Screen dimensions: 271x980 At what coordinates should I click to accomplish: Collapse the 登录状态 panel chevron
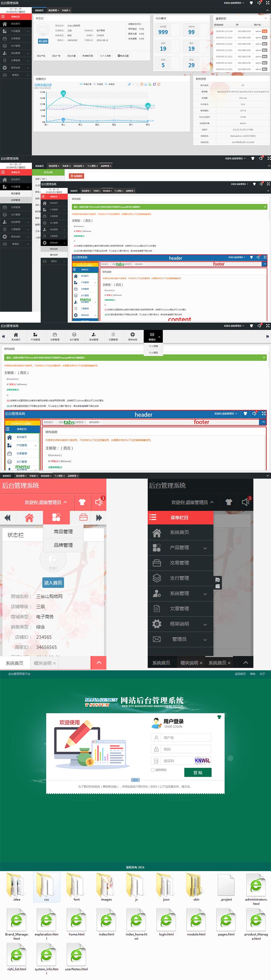coord(266,18)
